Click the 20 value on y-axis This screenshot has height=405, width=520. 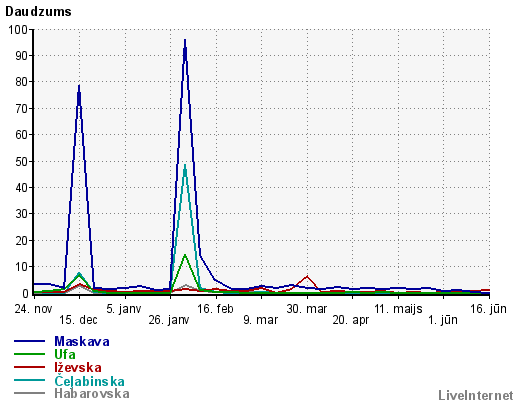click(21, 240)
